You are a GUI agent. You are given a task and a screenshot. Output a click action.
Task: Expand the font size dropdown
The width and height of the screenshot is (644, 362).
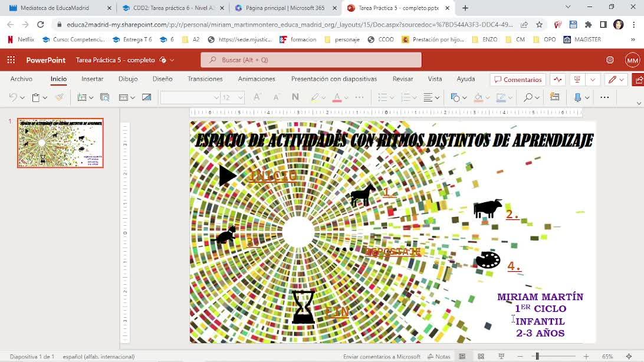coord(241,97)
